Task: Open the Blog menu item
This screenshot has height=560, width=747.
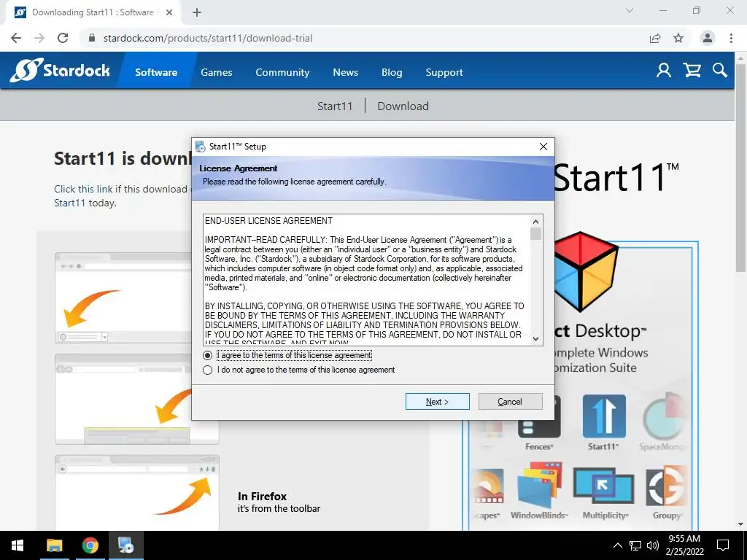Action: coord(392,72)
